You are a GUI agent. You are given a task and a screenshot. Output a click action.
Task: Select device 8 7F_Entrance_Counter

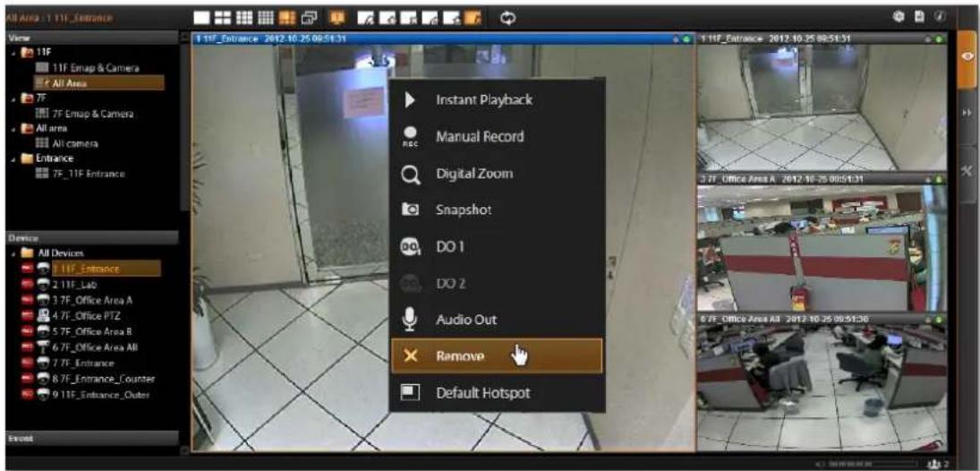(x=103, y=379)
